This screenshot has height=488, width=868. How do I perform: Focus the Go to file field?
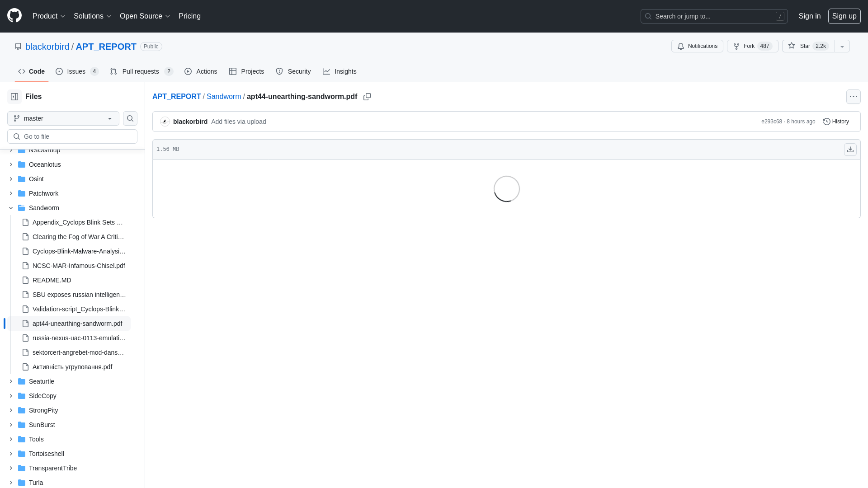tap(72, 136)
